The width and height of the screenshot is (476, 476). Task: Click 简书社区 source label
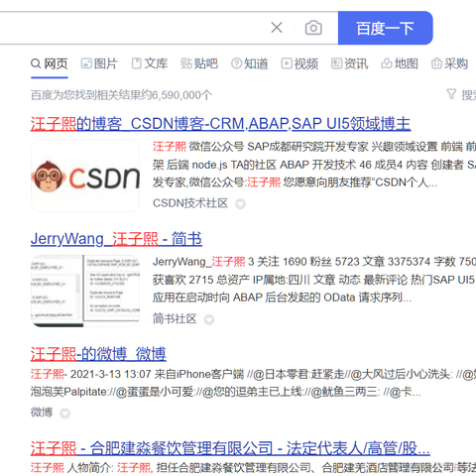pyautogui.click(x=175, y=318)
